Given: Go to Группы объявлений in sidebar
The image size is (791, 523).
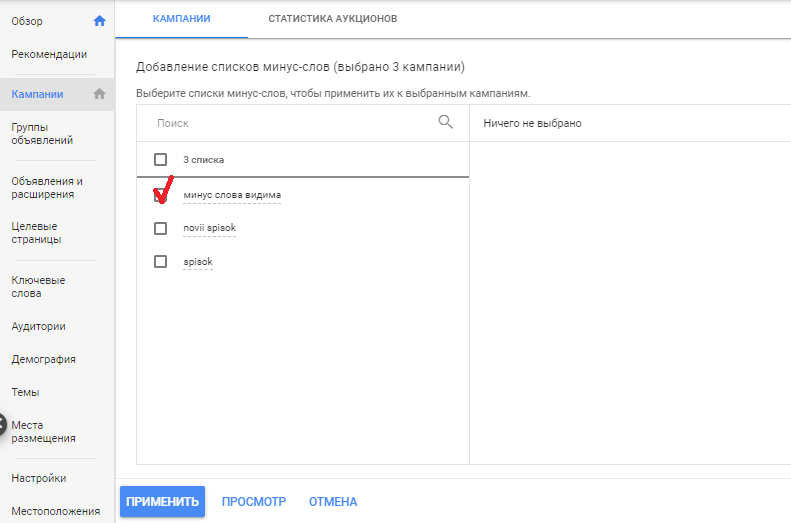Looking at the screenshot, I should [x=43, y=134].
